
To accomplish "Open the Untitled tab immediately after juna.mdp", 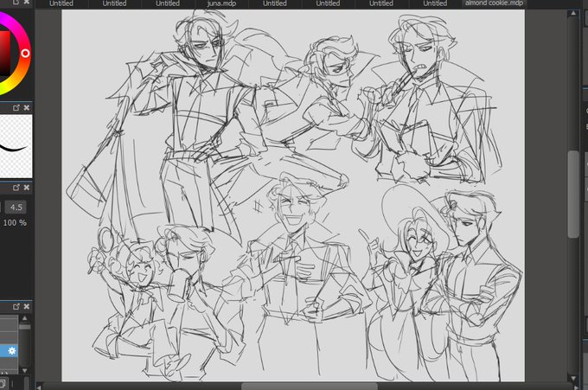I will (x=275, y=3).
